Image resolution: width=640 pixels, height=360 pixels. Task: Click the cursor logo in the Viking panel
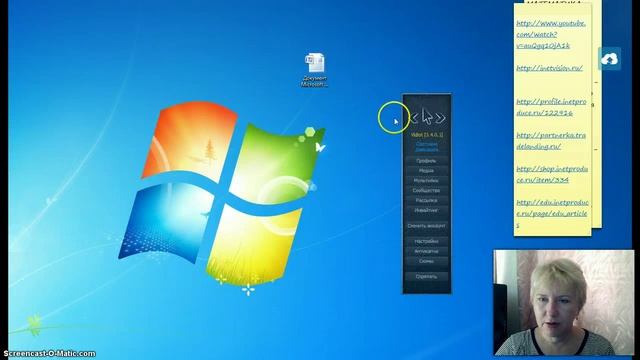[x=427, y=117]
